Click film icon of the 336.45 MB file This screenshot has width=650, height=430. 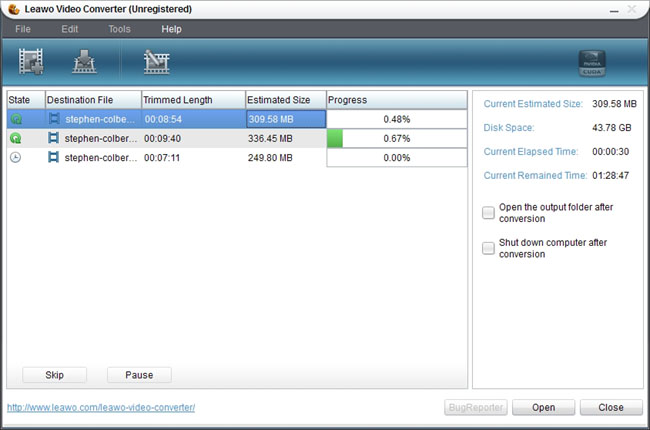coord(53,138)
